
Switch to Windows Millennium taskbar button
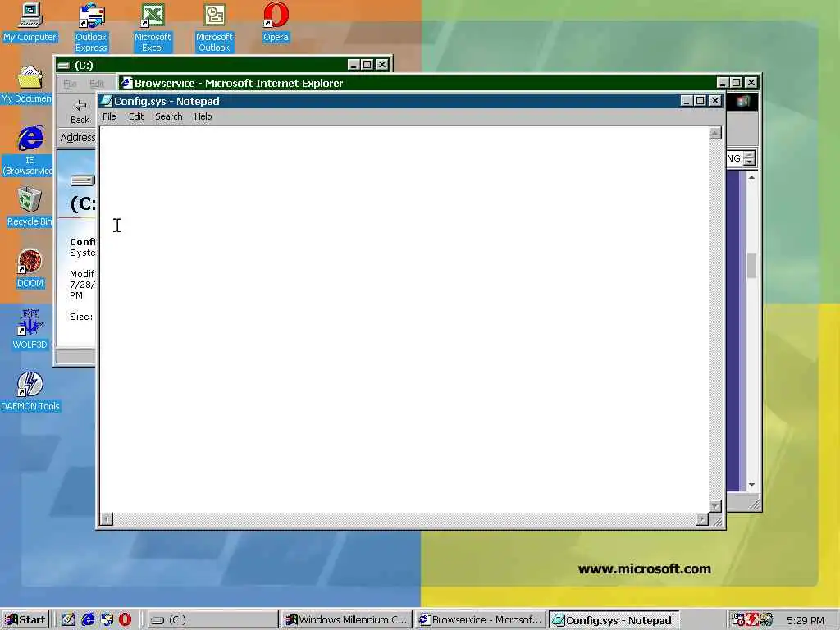[x=347, y=620]
